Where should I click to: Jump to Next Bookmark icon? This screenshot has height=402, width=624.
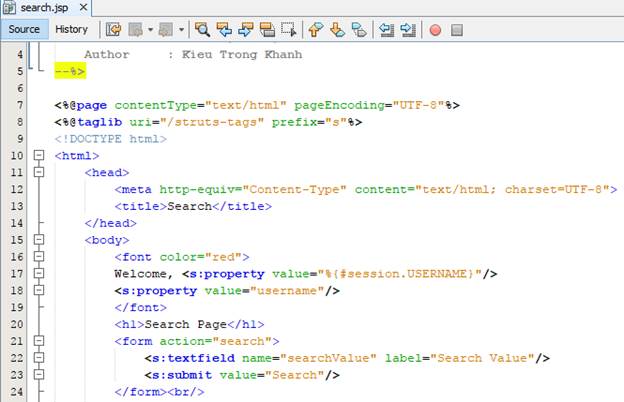tap(337, 30)
